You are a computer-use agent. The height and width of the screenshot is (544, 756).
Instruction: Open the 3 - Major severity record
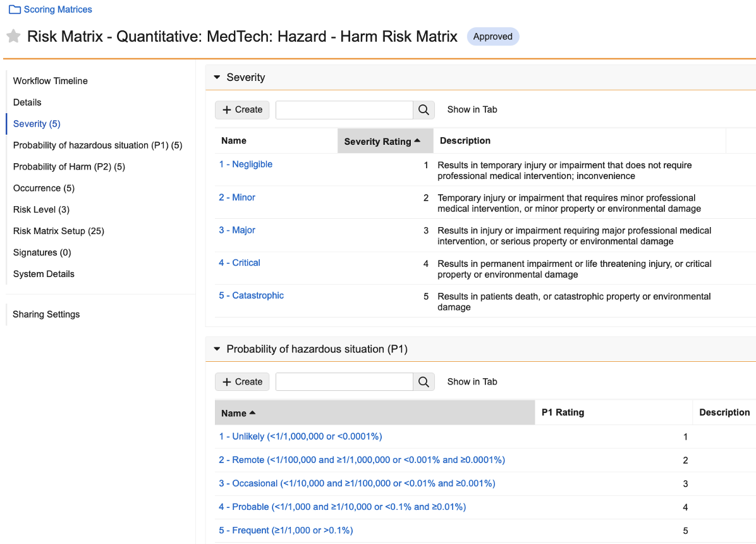tap(237, 230)
